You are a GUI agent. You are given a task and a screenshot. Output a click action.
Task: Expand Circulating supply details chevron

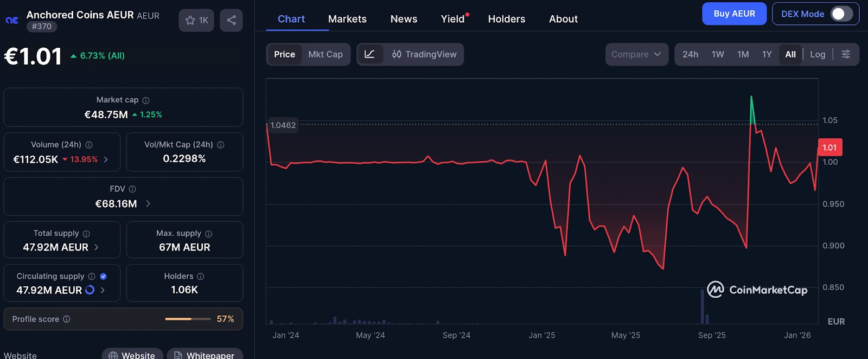(x=103, y=290)
